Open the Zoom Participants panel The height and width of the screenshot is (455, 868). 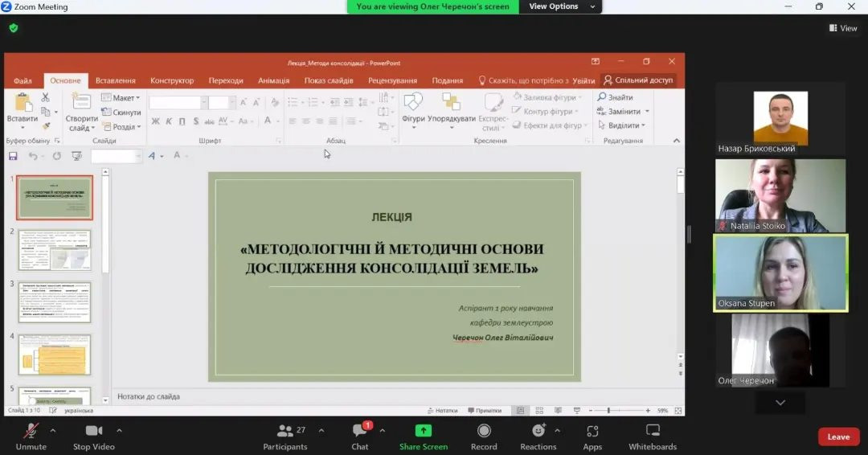[285, 437]
